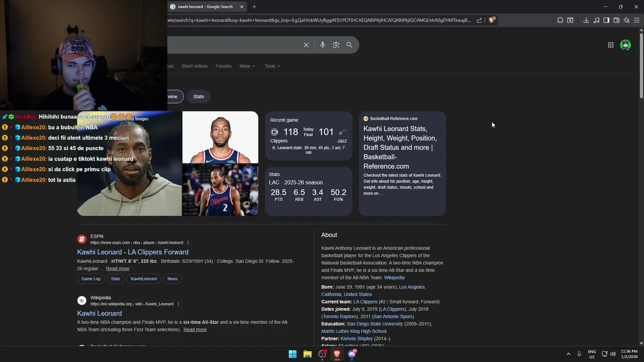The height and width of the screenshot is (362, 644).
Task: Open the Kawhi Clippers jersey headshot thumbnail
Action: (x=220, y=137)
